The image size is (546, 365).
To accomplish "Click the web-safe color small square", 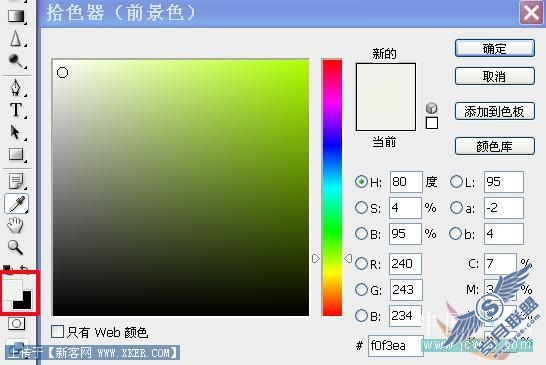I will (432, 123).
